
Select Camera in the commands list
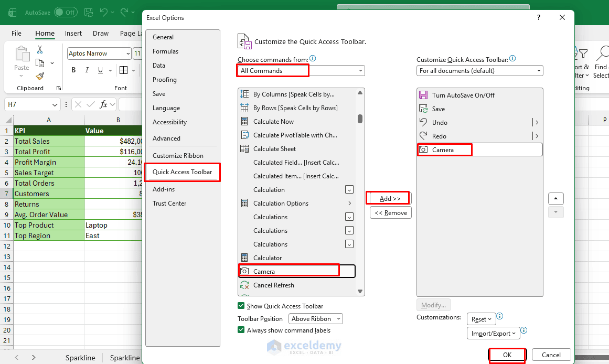tap(296, 272)
